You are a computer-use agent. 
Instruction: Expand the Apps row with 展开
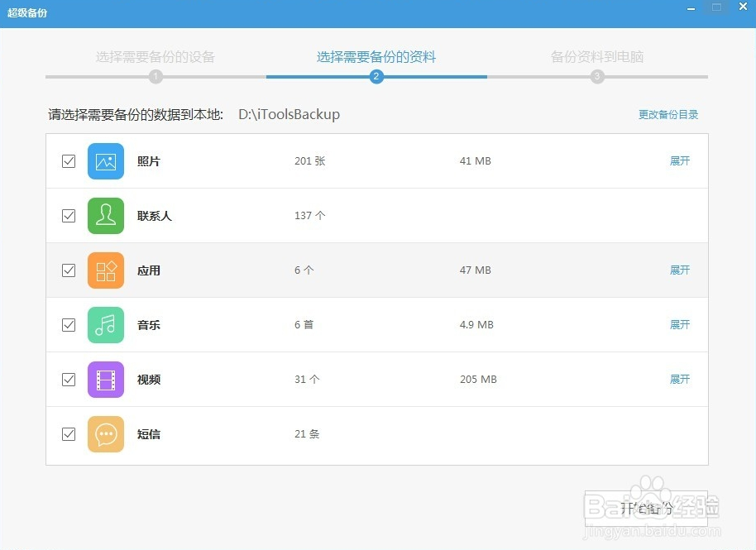point(679,270)
